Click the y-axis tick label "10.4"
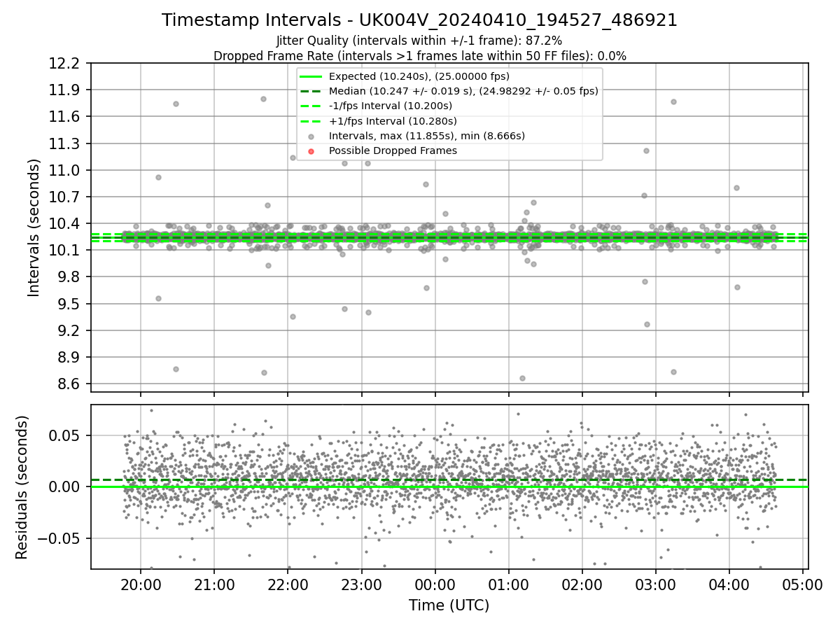 click(66, 224)
